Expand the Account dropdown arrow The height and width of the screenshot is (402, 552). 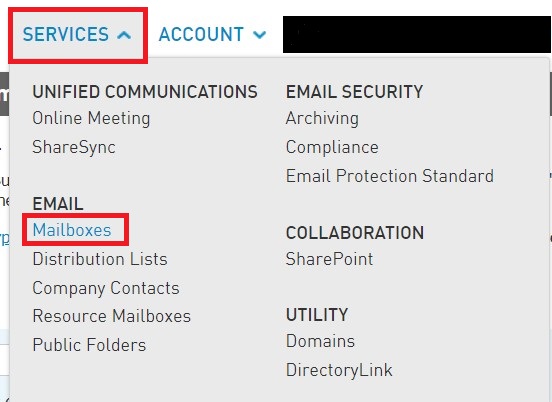tap(260, 35)
